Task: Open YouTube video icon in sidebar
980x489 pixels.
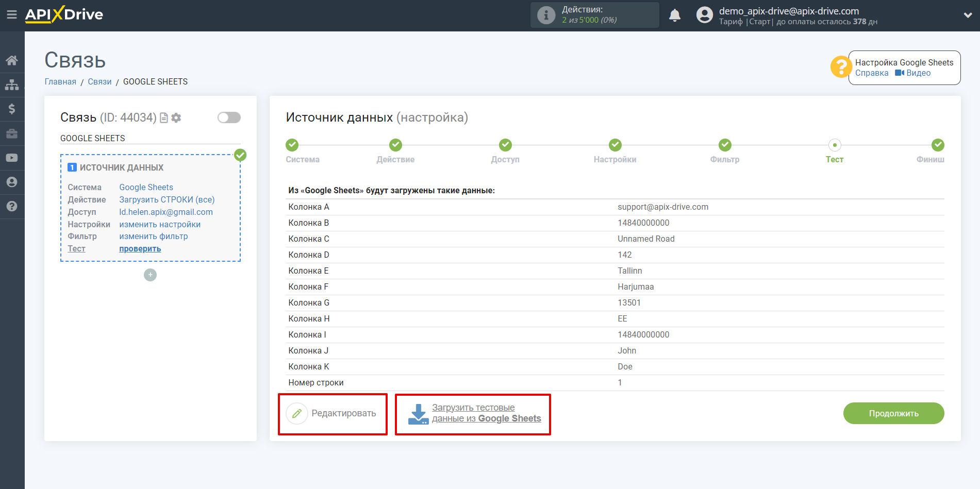Action: pyautogui.click(x=12, y=158)
